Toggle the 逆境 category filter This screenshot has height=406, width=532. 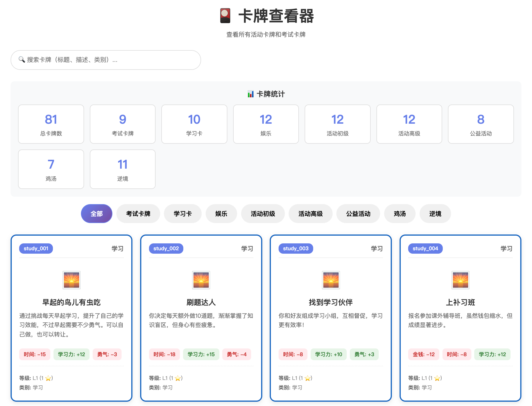pyautogui.click(x=435, y=214)
